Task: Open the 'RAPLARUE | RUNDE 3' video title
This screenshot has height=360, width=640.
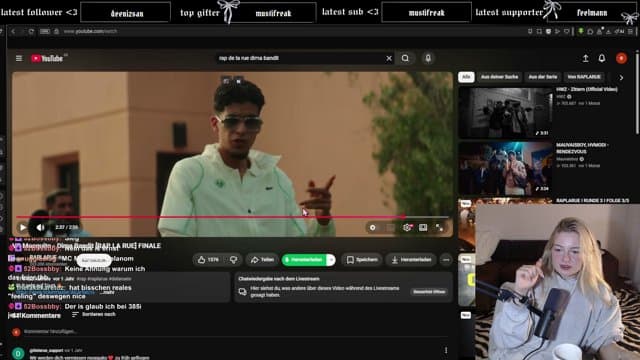Action: pyautogui.click(x=592, y=200)
